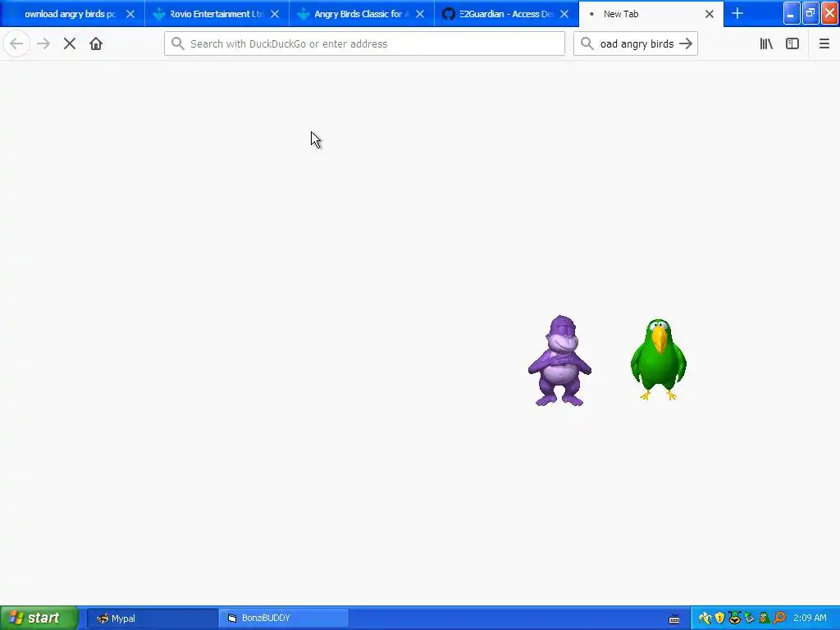Click the GitHub favicon on E2Guardian tab
The image size is (840, 630).
tap(449, 14)
